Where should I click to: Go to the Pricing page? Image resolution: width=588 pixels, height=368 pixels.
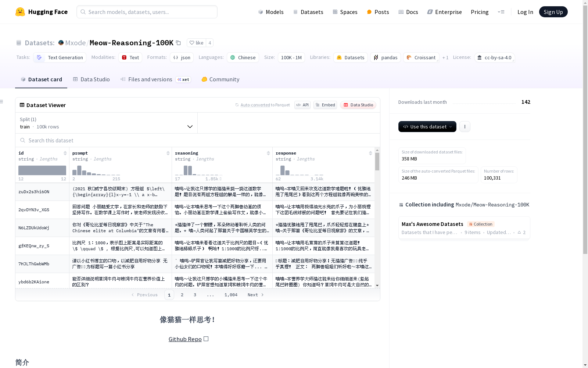(x=480, y=12)
